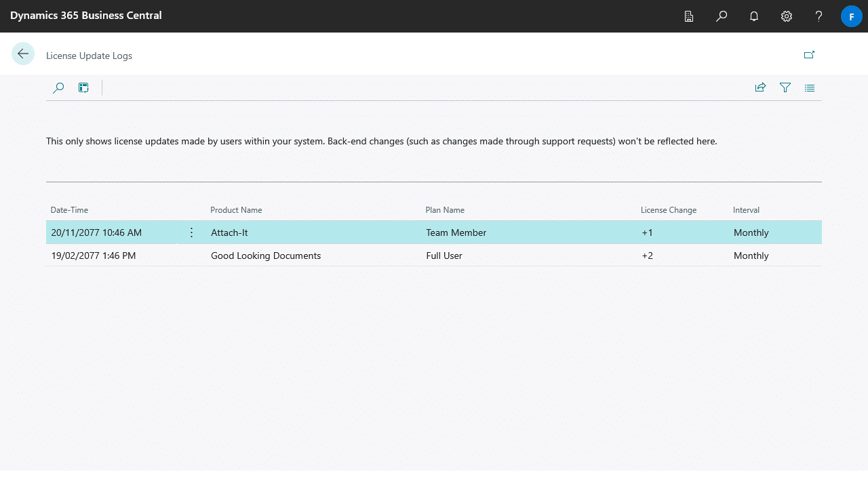Screen dimensions: 868x488
Task: Sort by Date-Time column header
Action: pos(69,210)
